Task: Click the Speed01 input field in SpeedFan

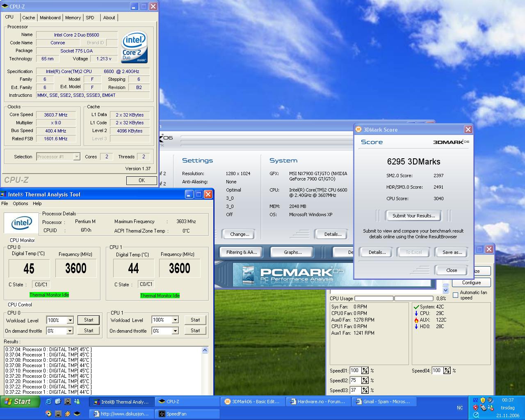Action: pos(355,370)
